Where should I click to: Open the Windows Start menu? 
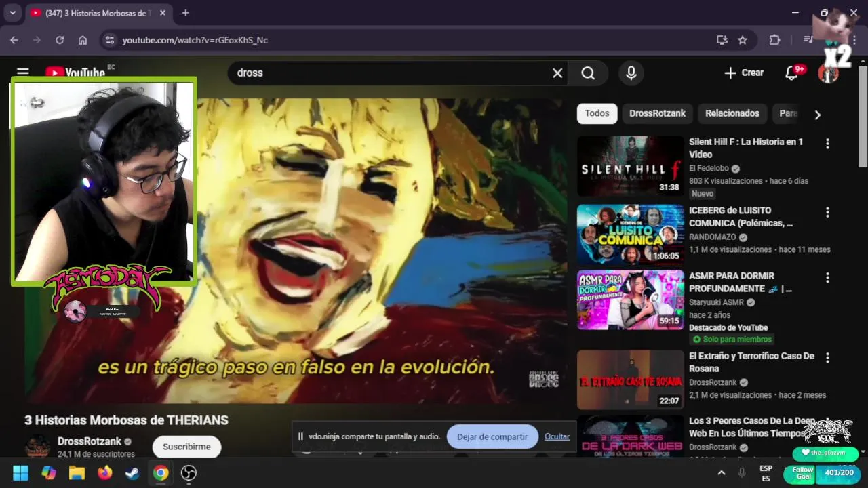[x=21, y=473]
